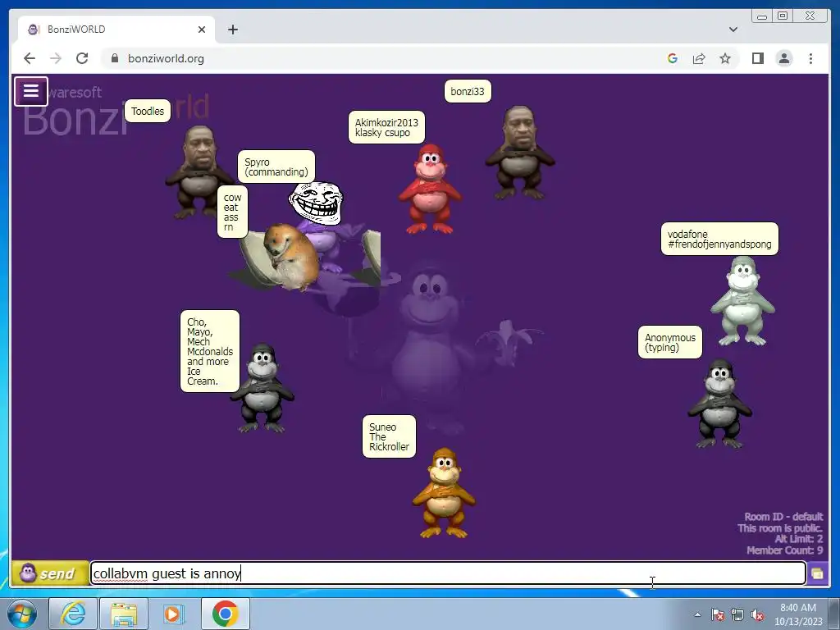Click the 'Anonymous (typing)' name tag
840x630 pixels.
[x=670, y=342]
